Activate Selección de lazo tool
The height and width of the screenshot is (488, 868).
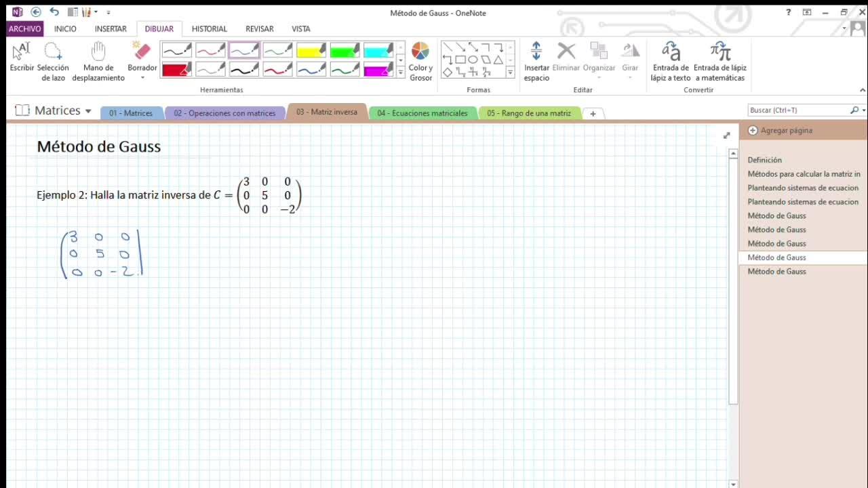click(x=53, y=62)
